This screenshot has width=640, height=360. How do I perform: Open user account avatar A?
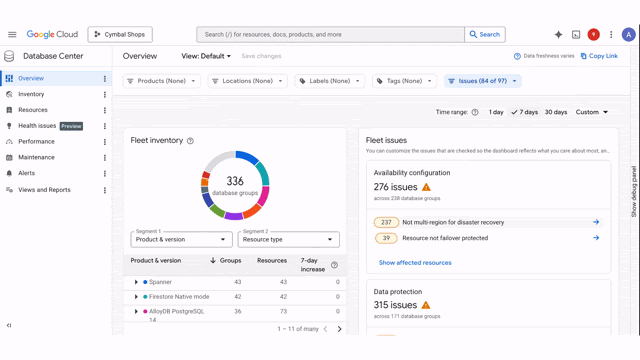[629, 35]
